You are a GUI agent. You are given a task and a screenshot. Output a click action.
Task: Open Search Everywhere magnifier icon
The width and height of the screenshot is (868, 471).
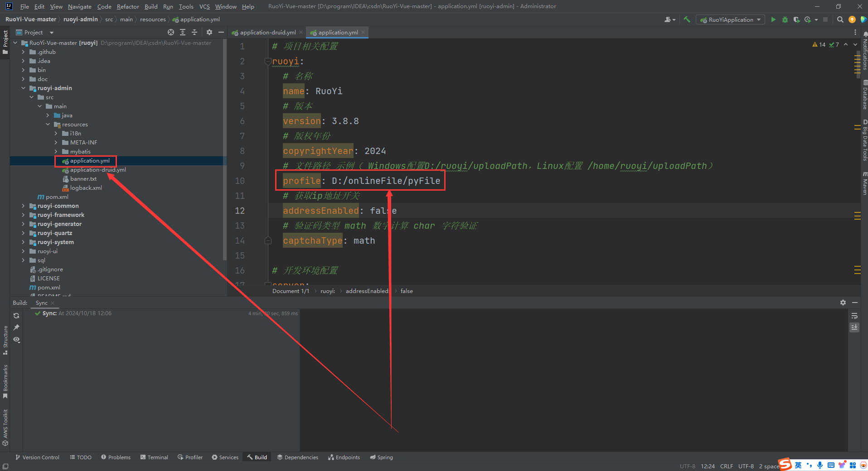[x=840, y=19]
